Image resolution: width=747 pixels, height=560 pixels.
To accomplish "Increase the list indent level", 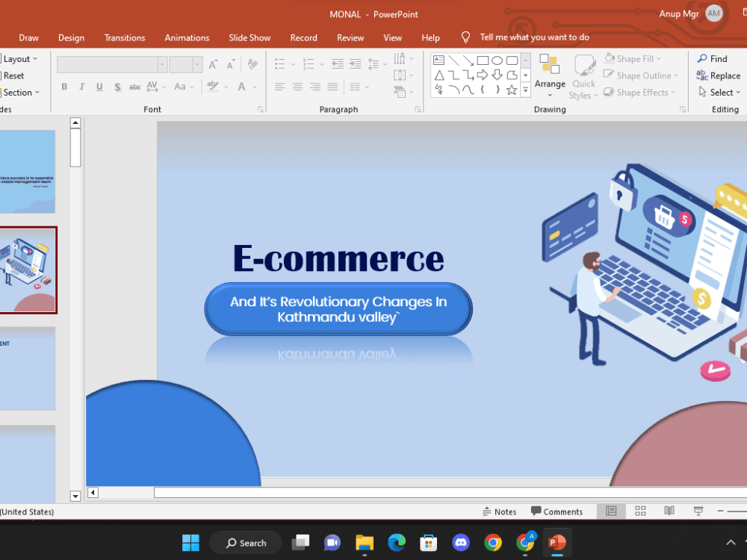I will (x=355, y=63).
